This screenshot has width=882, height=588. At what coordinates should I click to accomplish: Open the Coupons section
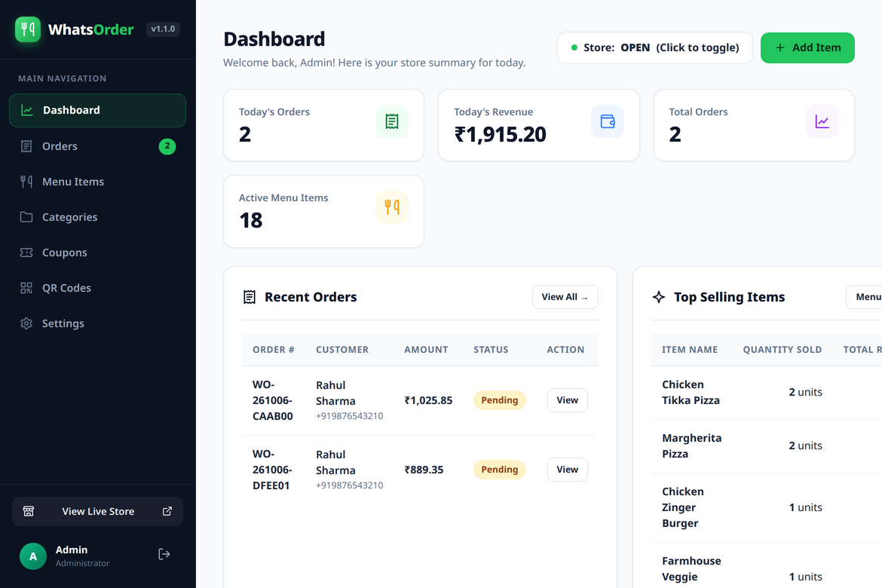[97, 252]
